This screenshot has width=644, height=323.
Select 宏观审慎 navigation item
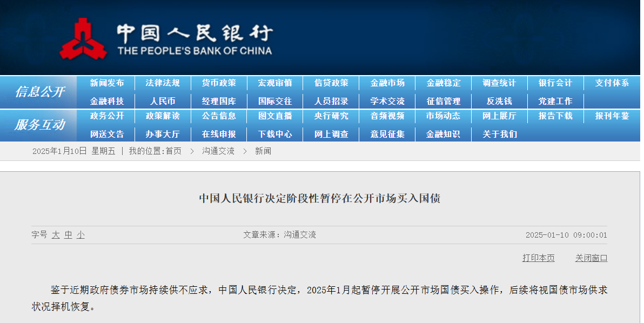pos(275,83)
